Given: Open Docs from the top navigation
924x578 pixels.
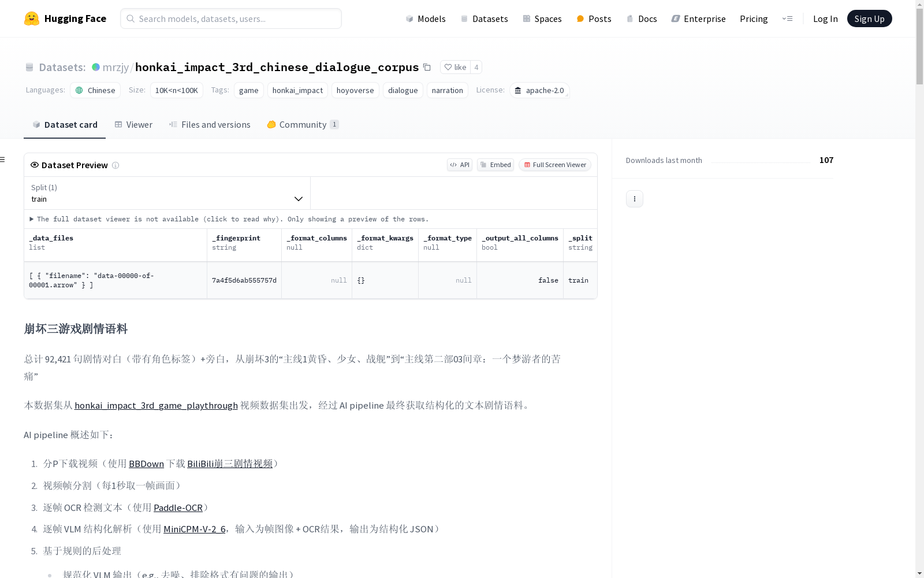Looking at the screenshot, I should (x=642, y=18).
